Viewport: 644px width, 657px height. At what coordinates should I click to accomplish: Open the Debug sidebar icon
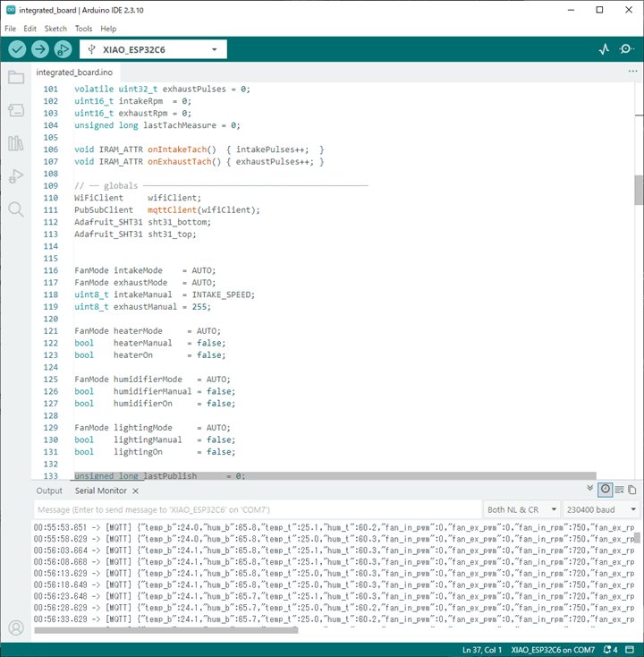point(16,176)
